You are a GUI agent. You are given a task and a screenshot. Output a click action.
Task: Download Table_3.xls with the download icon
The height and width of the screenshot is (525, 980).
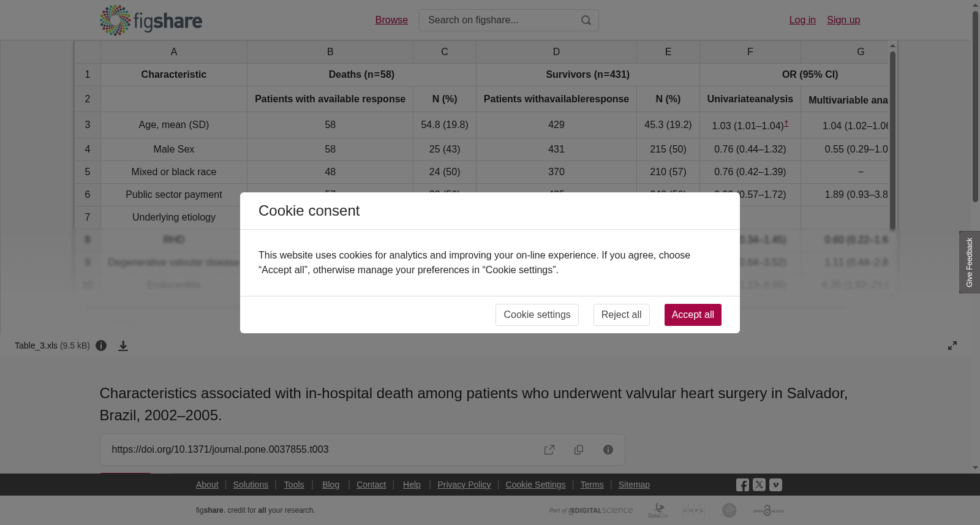(x=123, y=346)
